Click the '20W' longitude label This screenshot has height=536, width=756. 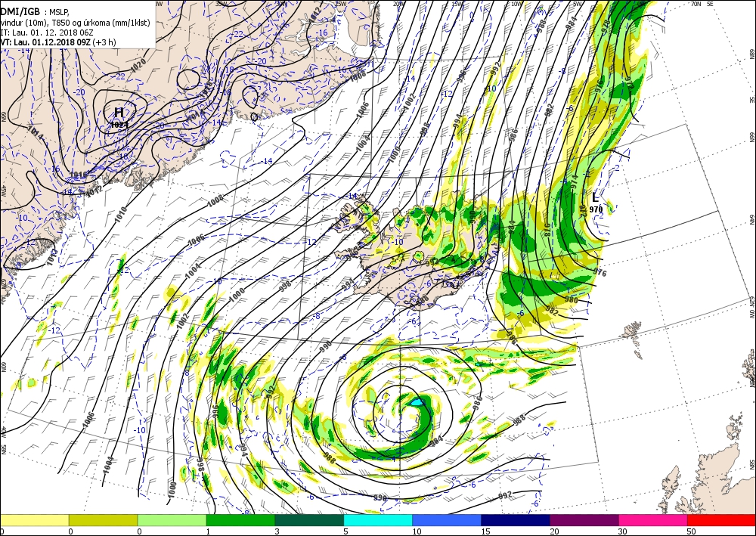tap(398, 3)
